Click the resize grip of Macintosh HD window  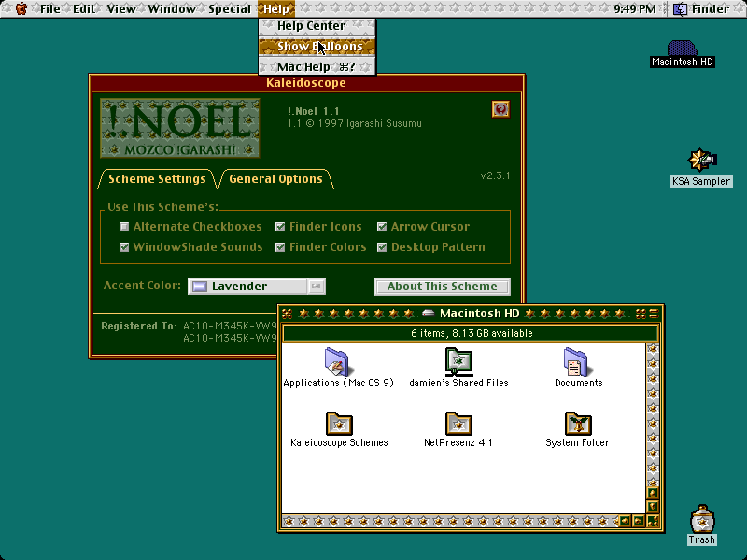point(653,521)
